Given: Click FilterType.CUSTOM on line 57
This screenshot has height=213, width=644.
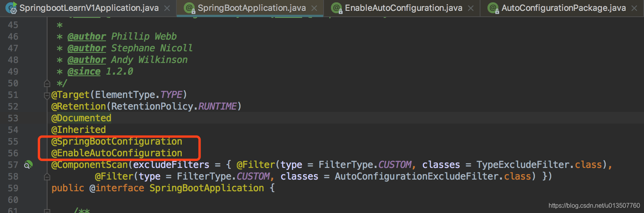Looking at the screenshot, I should (x=365, y=165).
